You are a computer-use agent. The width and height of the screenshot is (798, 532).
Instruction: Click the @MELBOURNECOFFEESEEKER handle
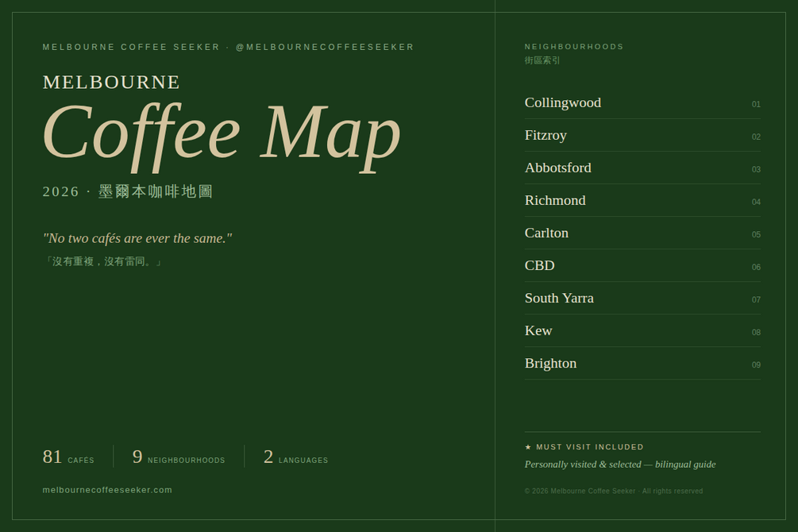click(x=325, y=47)
